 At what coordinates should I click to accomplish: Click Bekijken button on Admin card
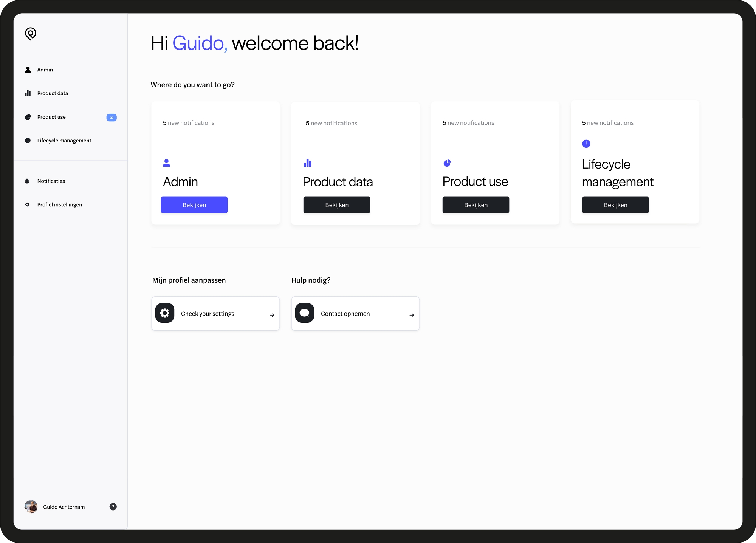[x=194, y=204]
